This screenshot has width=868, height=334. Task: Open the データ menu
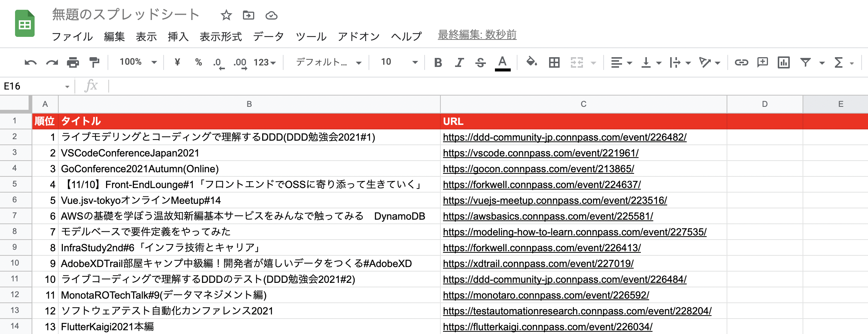(269, 36)
